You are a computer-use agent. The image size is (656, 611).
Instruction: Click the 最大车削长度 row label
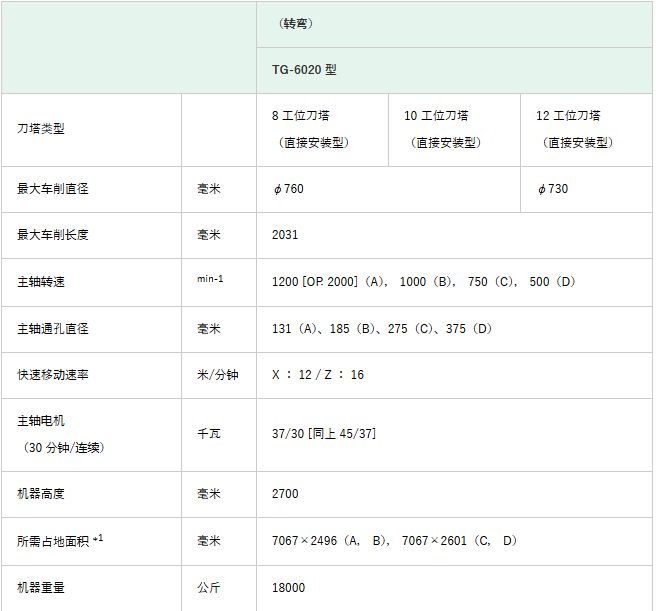53,235
